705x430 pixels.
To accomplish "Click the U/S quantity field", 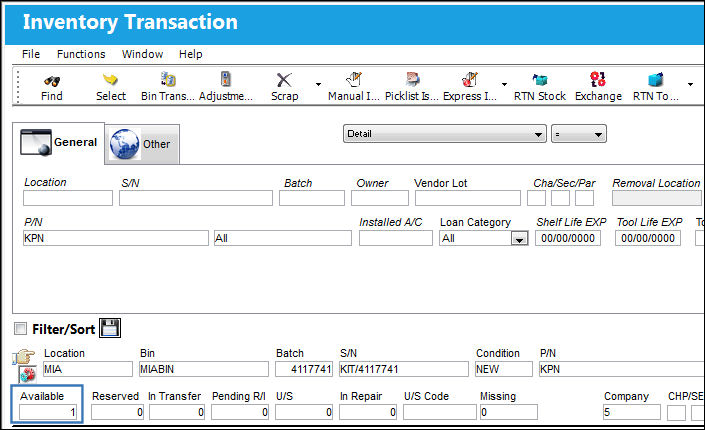I will 304,412.
